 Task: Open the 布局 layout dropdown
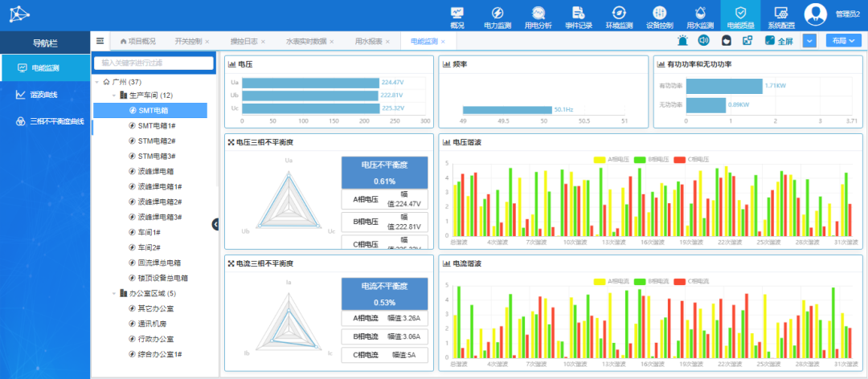tap(842, 41)
